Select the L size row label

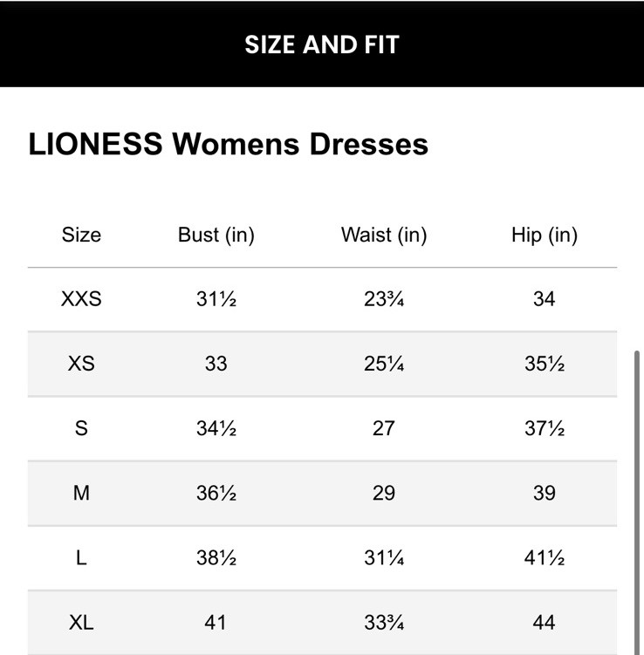81,557
